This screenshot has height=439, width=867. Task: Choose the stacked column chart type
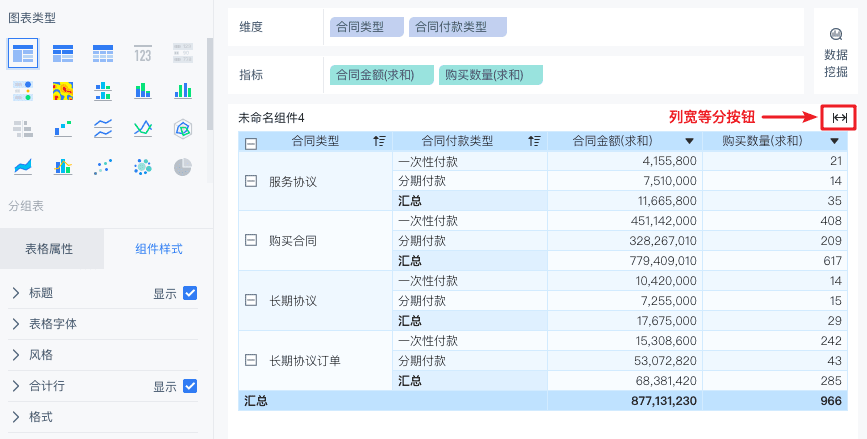point(143,91)
